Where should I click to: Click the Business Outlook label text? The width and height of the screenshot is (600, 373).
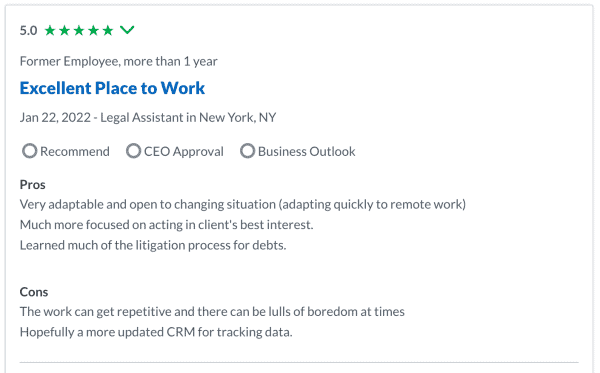pyautogui.click(x=307, y=151)
